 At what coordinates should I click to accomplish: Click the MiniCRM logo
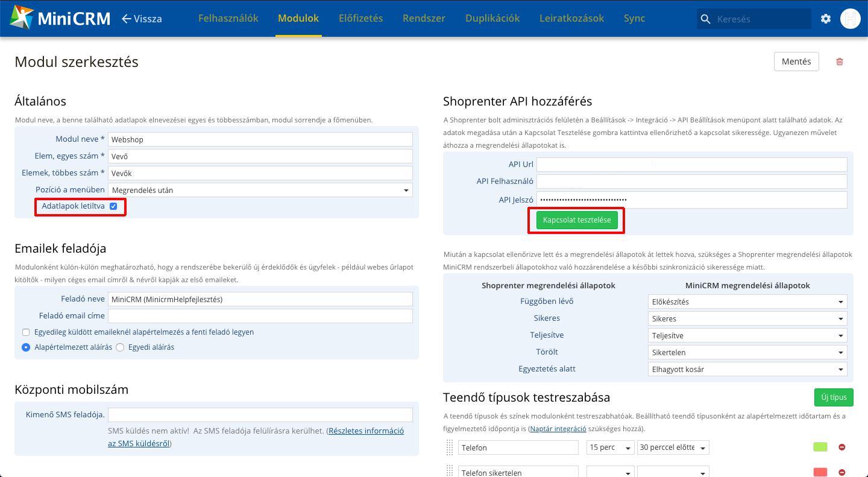coord(60,18)
